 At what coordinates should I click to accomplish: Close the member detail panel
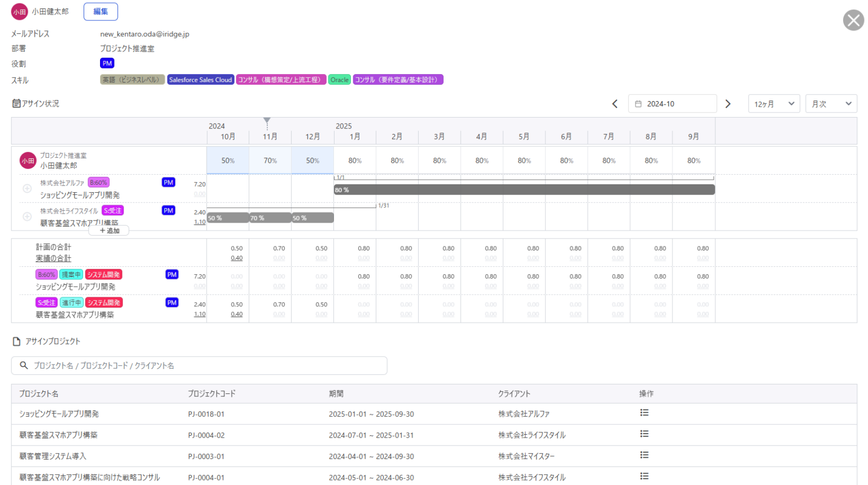[x=853, y=20]
